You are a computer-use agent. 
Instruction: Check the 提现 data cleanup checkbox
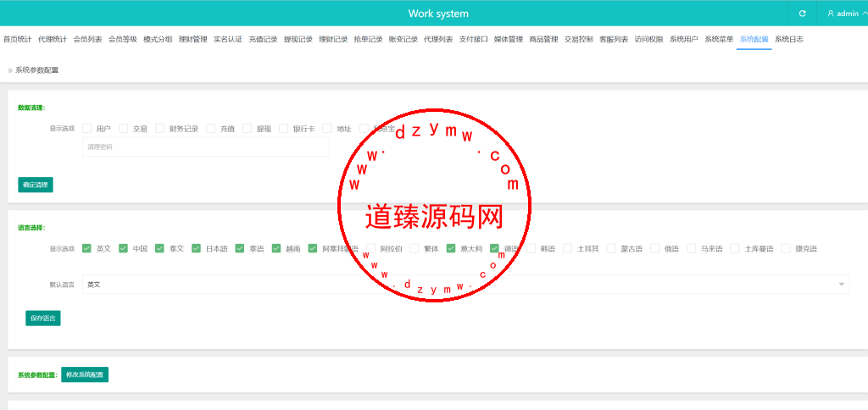(x=247, y=129)
